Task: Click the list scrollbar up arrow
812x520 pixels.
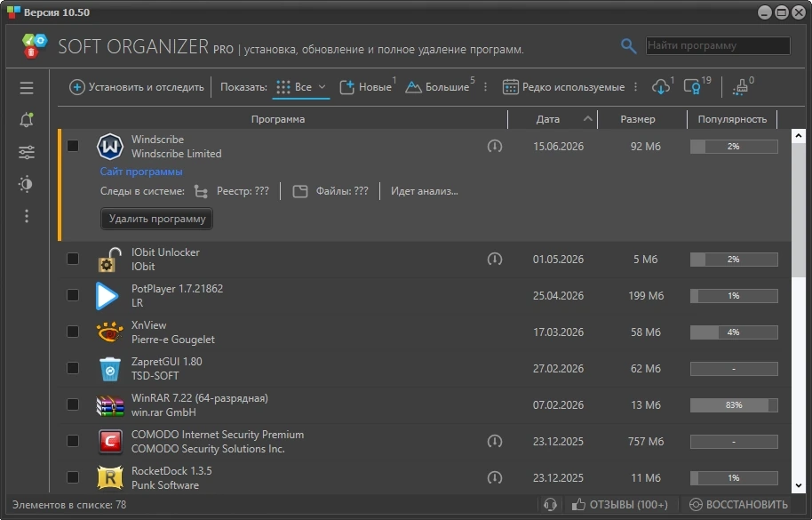Action: [798, 136]
